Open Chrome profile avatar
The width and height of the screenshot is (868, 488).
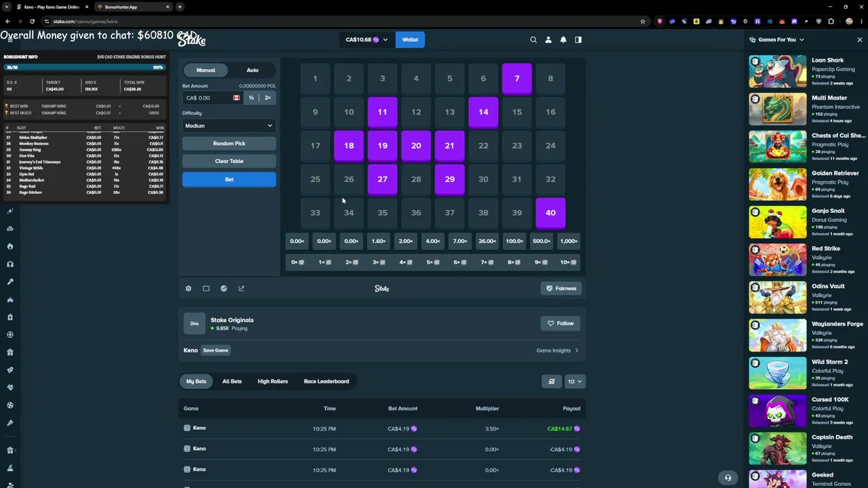[x=849, y=22]
